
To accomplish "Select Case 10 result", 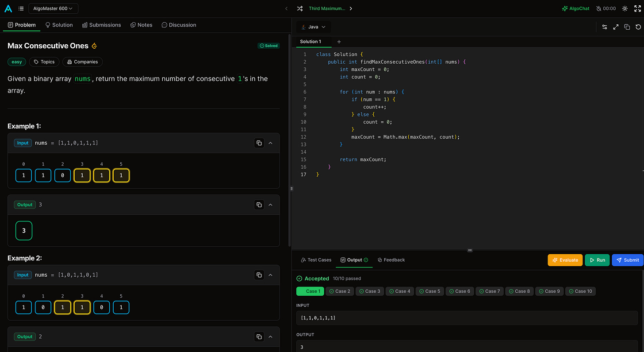I will 580,291.
